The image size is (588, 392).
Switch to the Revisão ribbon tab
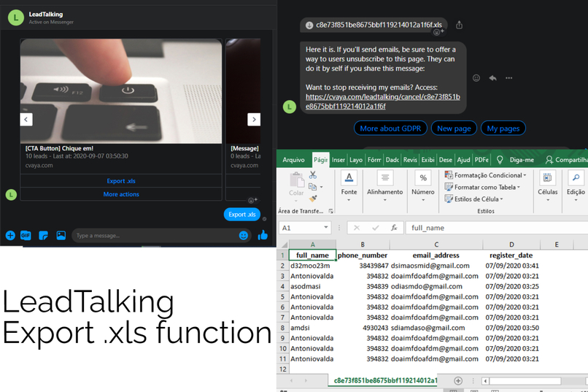click(410, 160)
